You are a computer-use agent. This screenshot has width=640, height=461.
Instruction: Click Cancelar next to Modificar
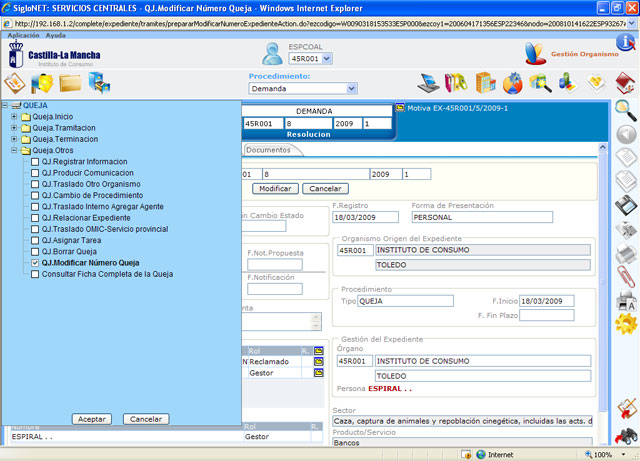(325, 189)
